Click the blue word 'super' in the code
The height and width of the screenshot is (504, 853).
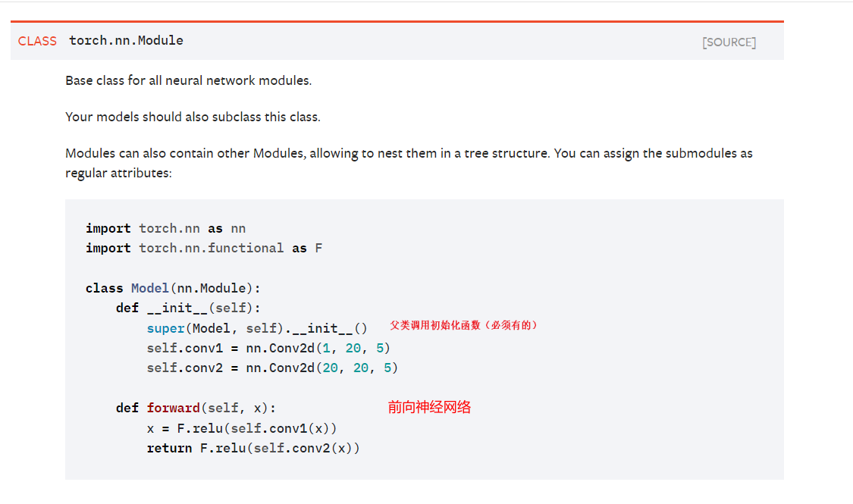click(165, 328)
